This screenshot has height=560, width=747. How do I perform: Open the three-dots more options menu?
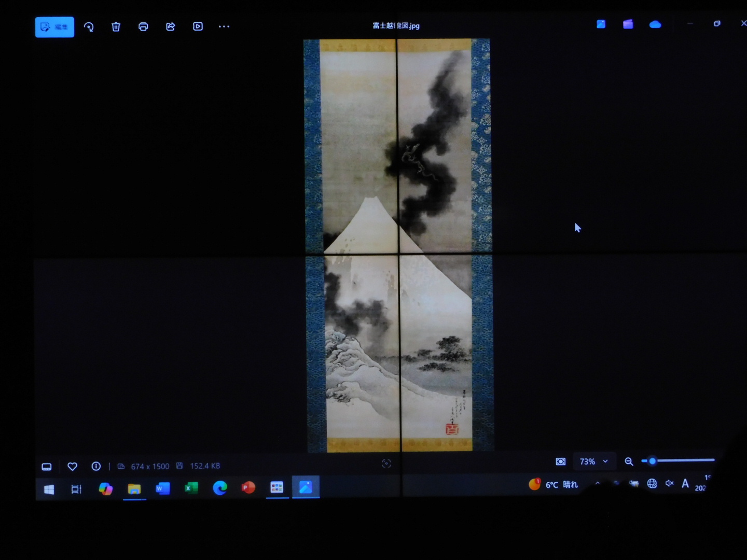coord(224,26)
